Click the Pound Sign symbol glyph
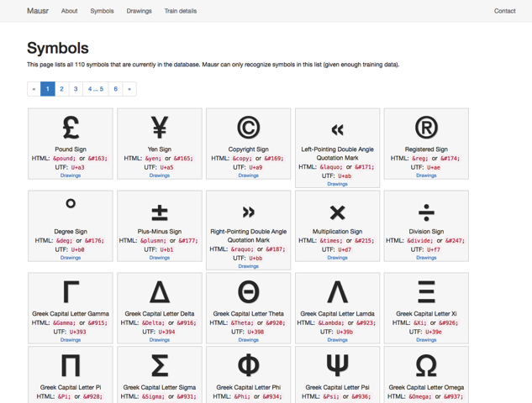Viewport: 532px width, 403px height. [71, 128]
